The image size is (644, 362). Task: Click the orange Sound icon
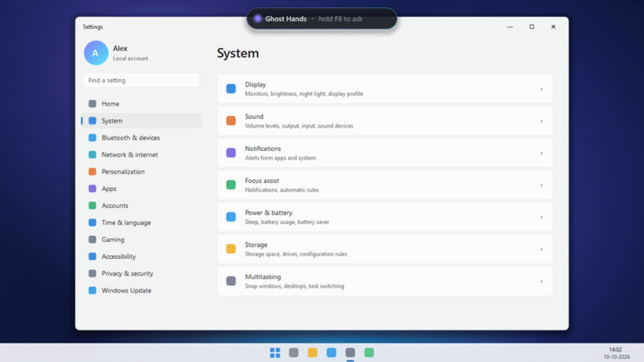[231, 121]
